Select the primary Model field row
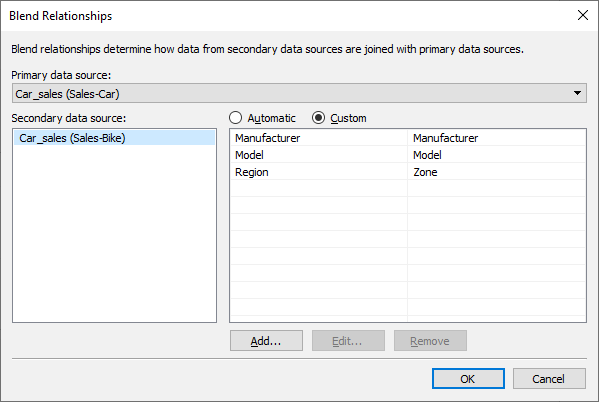The width and height of the screenshot is (599, 402). 319,155
